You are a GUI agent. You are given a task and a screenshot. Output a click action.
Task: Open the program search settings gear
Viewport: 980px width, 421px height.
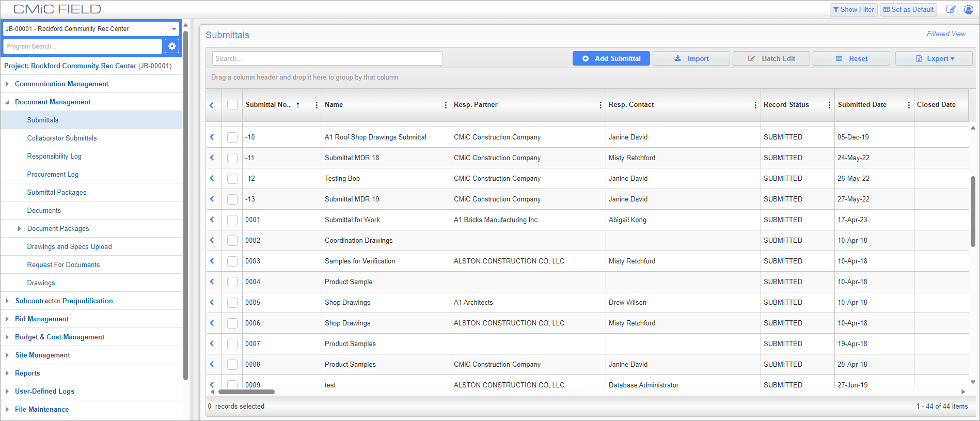172,46
